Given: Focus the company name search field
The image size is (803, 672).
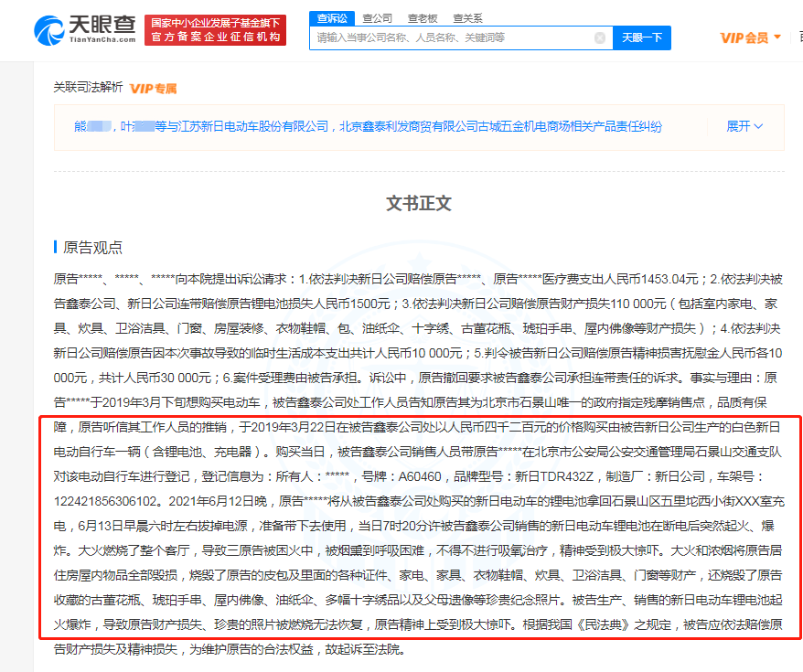Looking at the screenshot, I should coord(461,37).
